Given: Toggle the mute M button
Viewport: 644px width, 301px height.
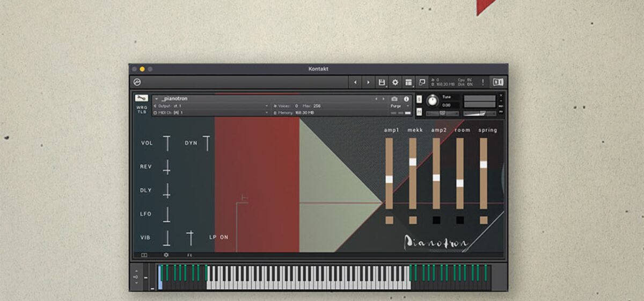Looking at the screenshot, I should click(419, 113).
